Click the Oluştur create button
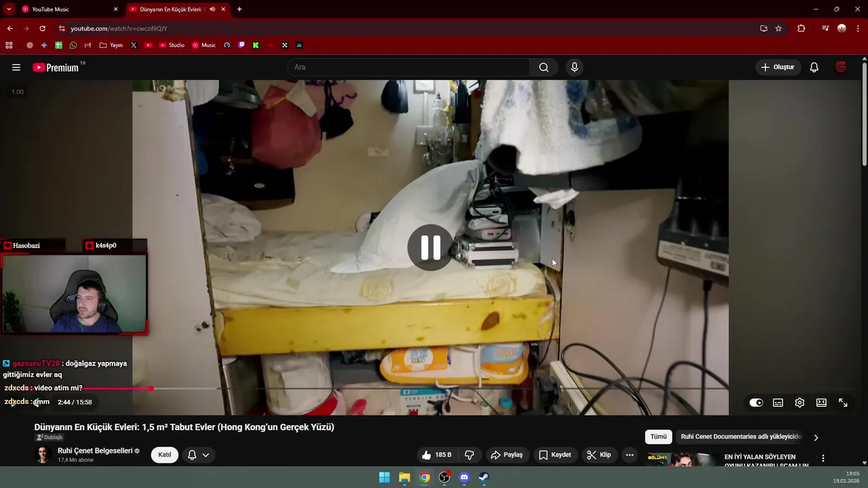Image resolution: width=868 pixels, height=488 pixels. 778,67
